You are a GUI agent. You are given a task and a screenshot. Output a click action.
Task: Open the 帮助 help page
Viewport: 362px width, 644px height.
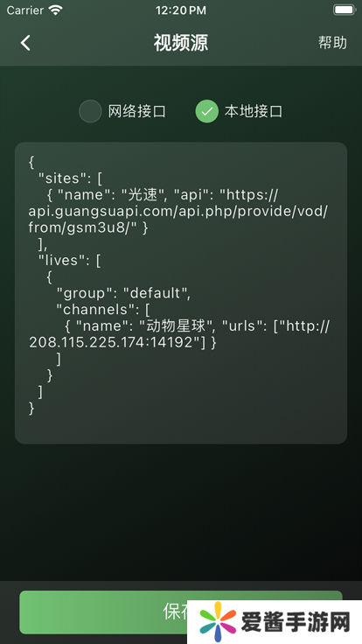coord(332,43)
